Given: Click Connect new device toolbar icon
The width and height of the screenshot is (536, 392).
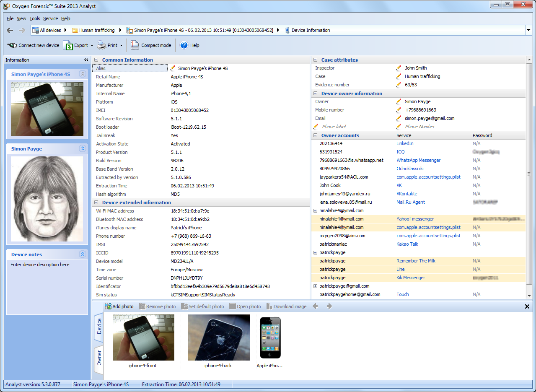Looking at the screenshot, I should (12, 45).
